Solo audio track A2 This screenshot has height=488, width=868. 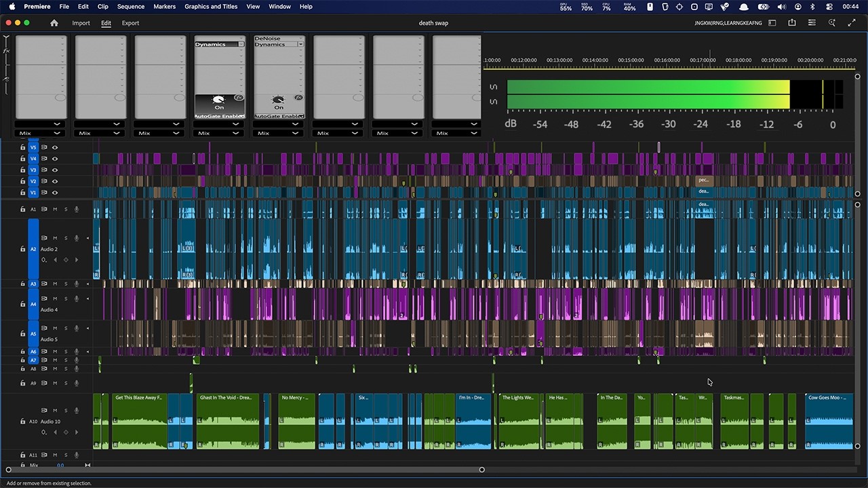66,239
